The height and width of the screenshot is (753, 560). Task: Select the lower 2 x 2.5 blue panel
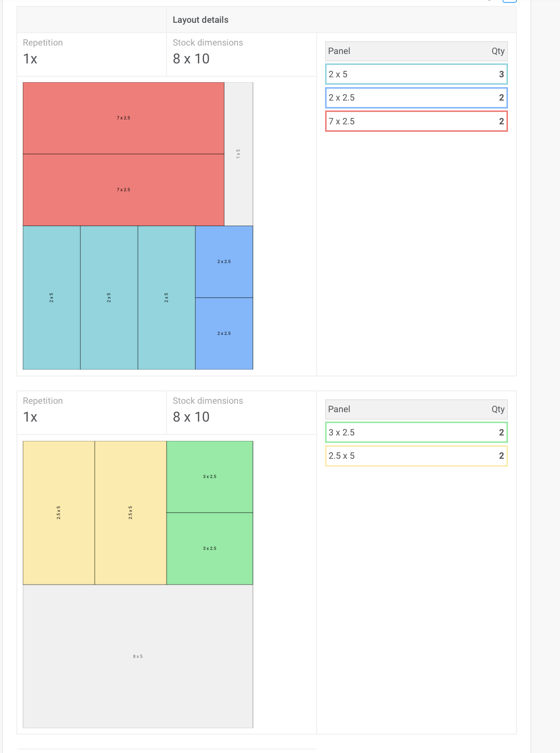click(224, 333)
